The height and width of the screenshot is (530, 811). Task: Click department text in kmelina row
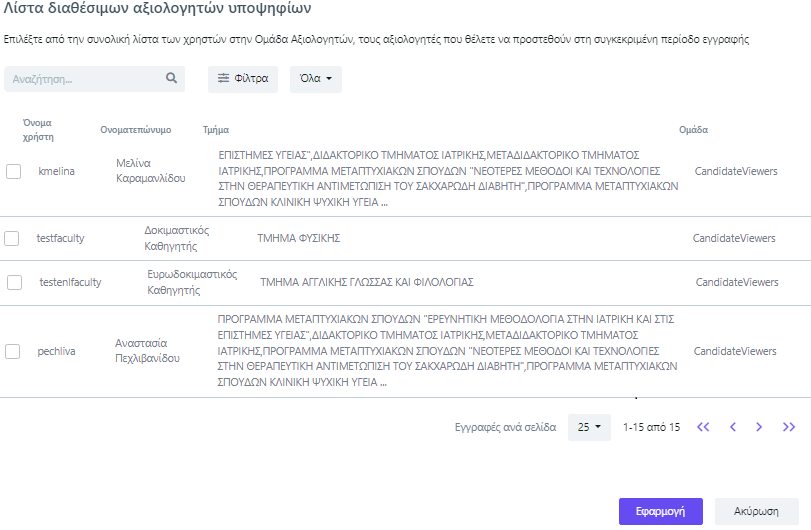tap(448, 178)
